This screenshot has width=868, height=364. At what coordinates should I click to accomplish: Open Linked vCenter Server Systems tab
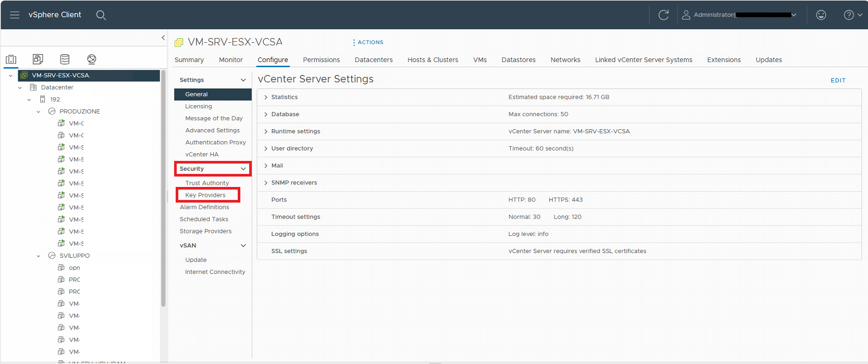pyautogui.click(x=644, y=60)
